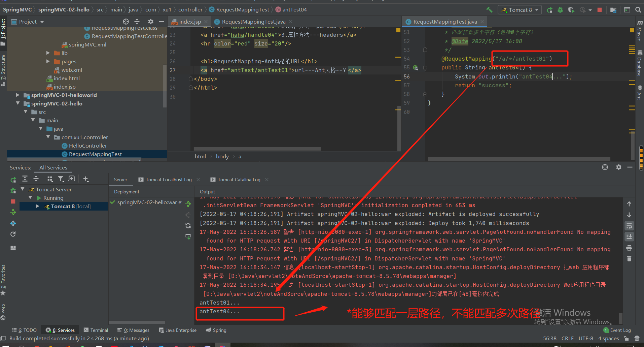
Task: Click the Debug bug icon in top toolbar
Action: (x=560, y=10)
